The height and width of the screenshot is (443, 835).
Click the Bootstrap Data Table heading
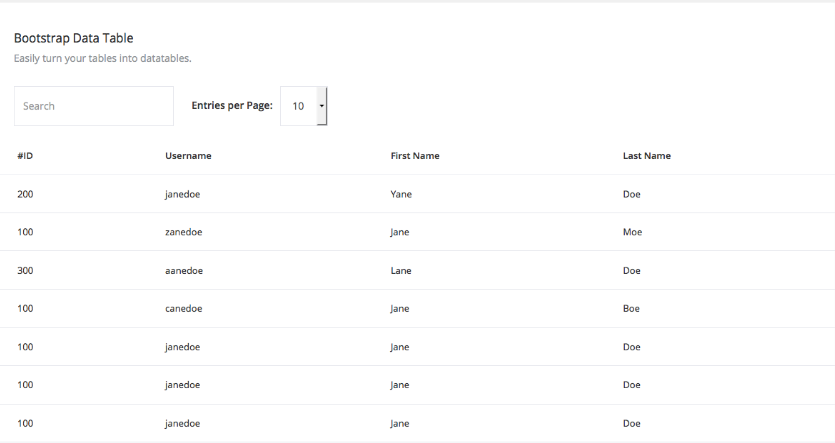[73, 38]
